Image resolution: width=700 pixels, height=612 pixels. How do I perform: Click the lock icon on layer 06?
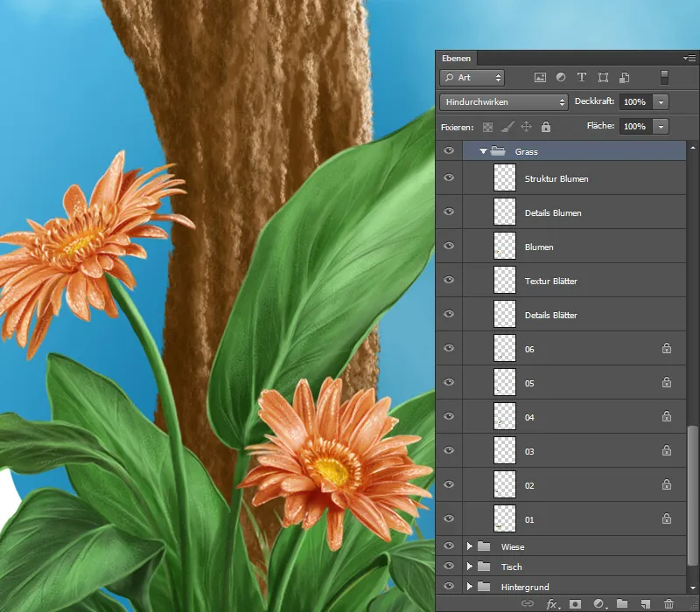pyautogui.click(x=667, y=348)
